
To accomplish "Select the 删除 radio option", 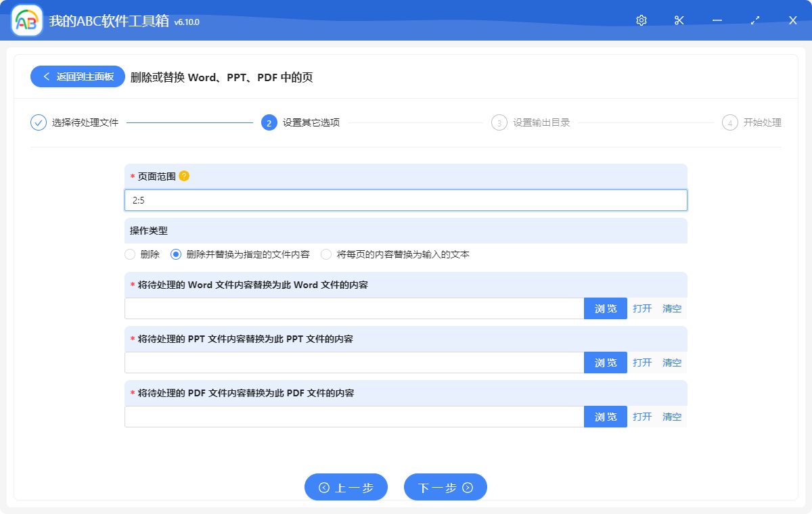I will tap(131, 254).
